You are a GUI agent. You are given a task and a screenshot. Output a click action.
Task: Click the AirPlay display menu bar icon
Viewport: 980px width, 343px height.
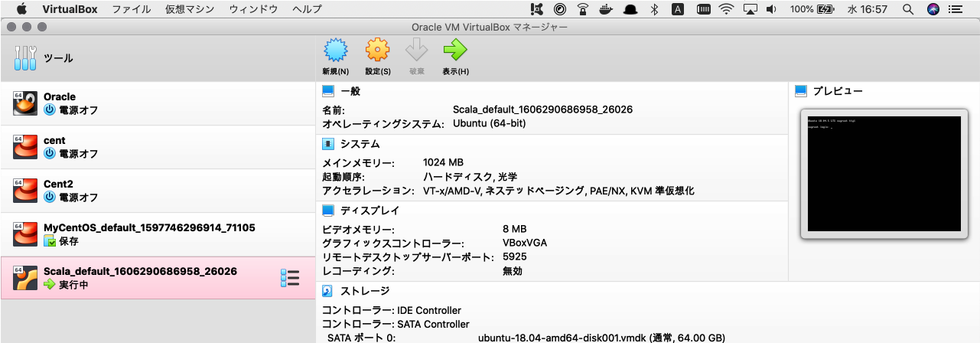pyautogui.click(x=750, y=9)
